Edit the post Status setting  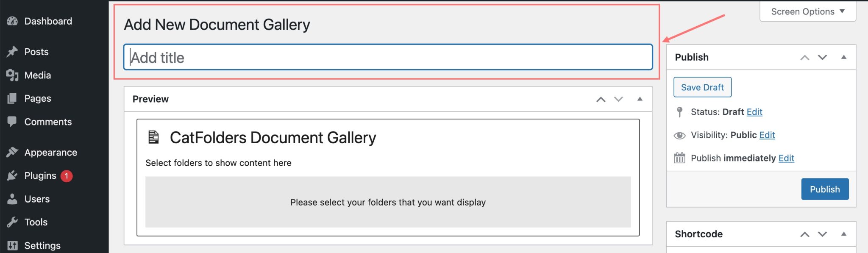click(x=754, y=112)
